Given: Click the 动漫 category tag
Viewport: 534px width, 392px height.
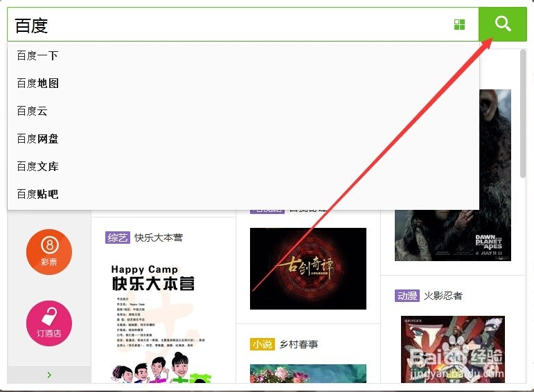Looking at the screenshot, I should tap(407, 296).
